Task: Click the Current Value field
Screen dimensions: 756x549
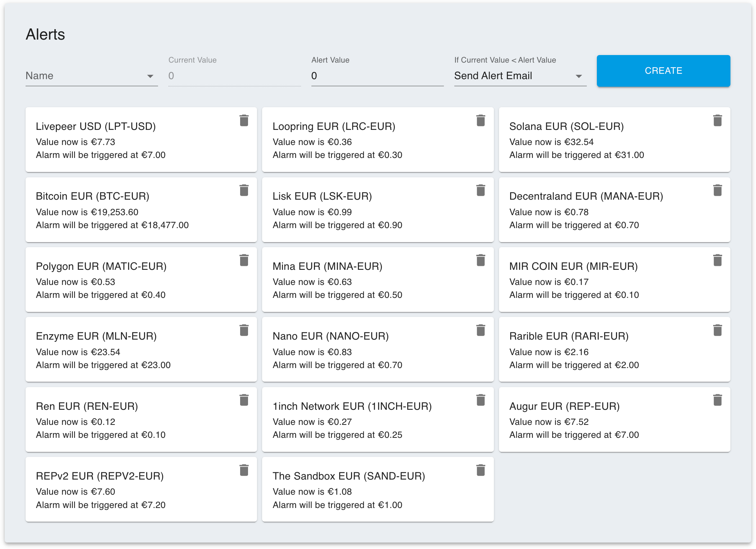Action: (x=234, y=76)
